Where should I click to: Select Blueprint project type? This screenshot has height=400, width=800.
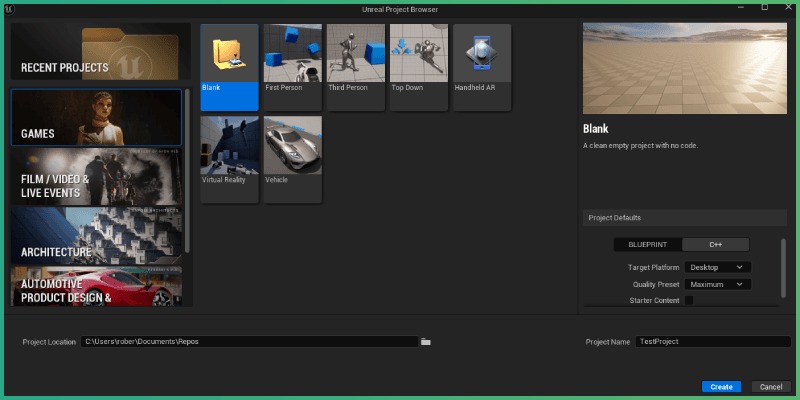pyautogui.click(x=647, y=245)
